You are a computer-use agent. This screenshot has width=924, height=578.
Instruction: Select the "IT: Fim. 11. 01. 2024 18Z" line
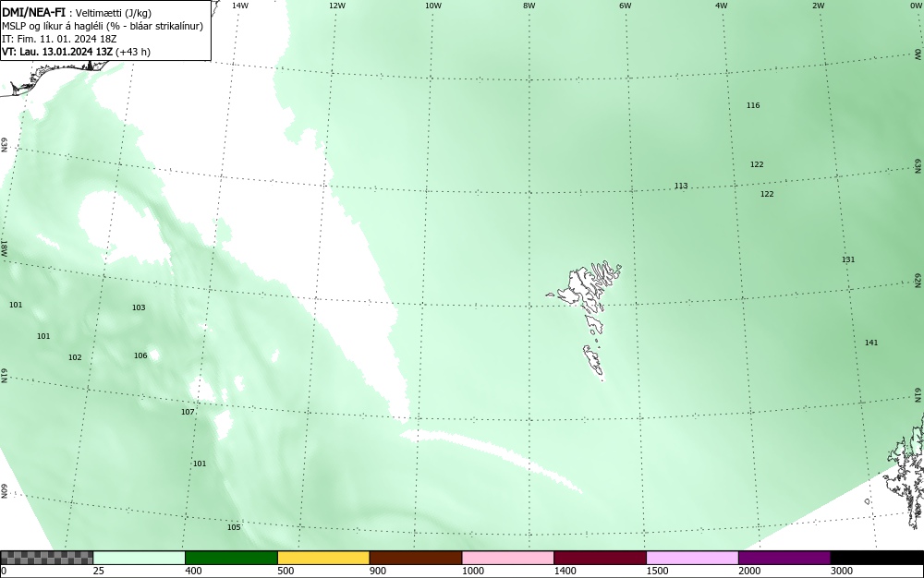click(x=59, y=39)
